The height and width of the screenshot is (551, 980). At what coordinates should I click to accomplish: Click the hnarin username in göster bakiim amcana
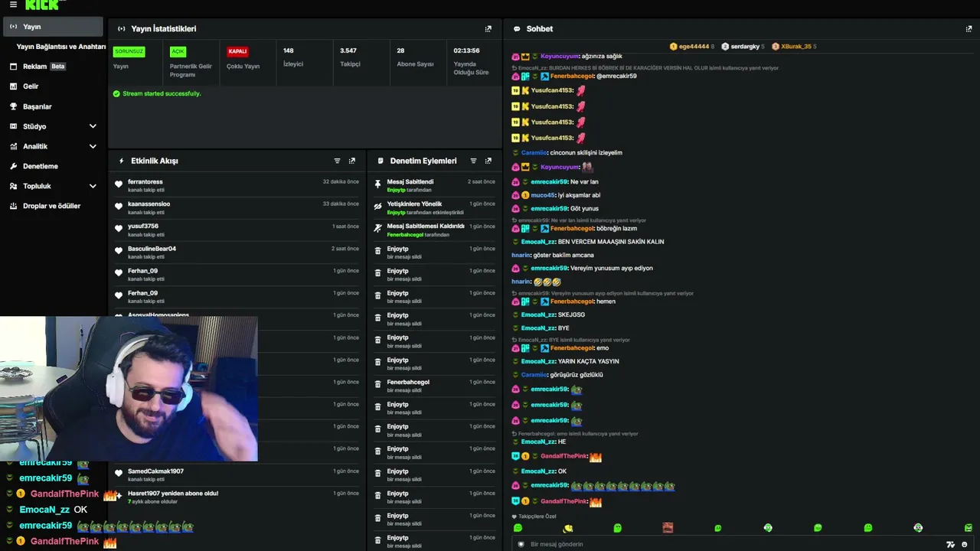point(521,255)
